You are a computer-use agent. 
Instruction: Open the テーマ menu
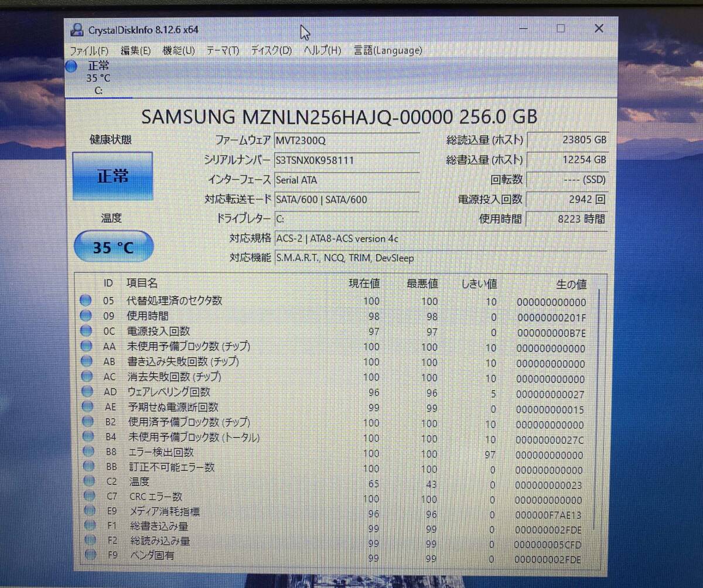221,51
